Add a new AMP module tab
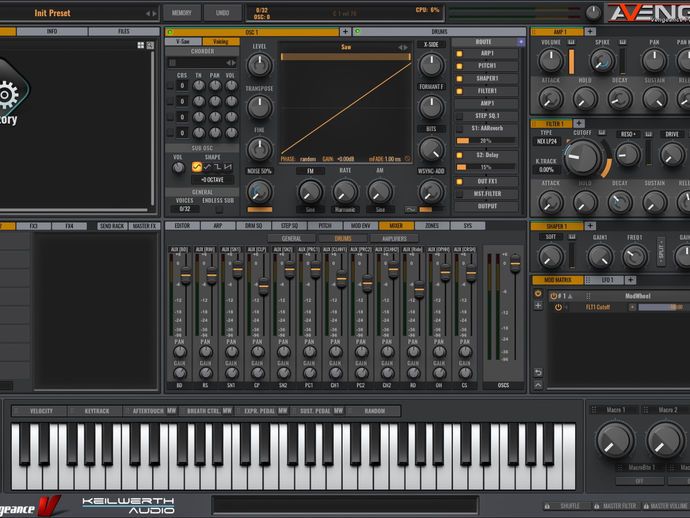690x518 pixels. point(590,32)
